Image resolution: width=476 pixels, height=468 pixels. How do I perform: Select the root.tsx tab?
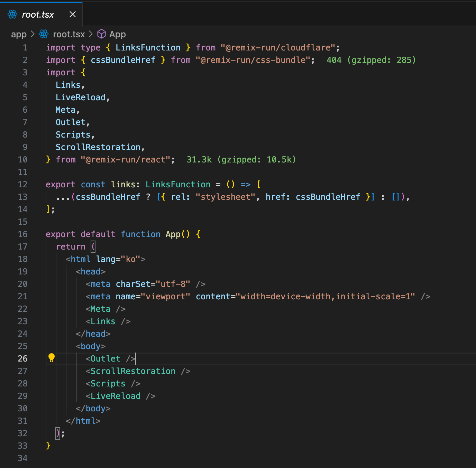[x=42, y=14]
